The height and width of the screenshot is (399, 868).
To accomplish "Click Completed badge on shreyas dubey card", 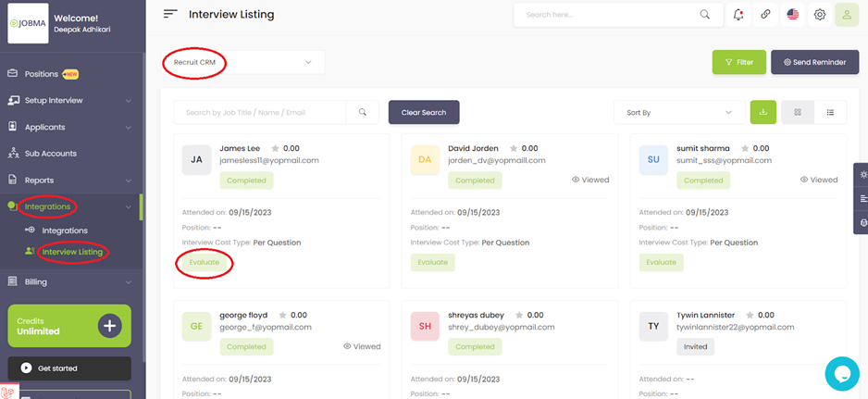I will [x=475, y=347].
